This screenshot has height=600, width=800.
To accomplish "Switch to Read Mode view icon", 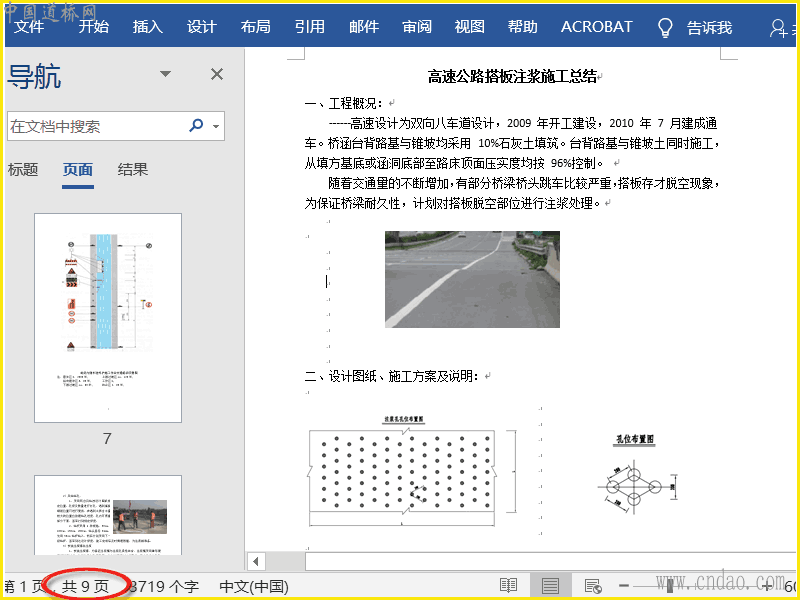I will click(x=509, y=586).
